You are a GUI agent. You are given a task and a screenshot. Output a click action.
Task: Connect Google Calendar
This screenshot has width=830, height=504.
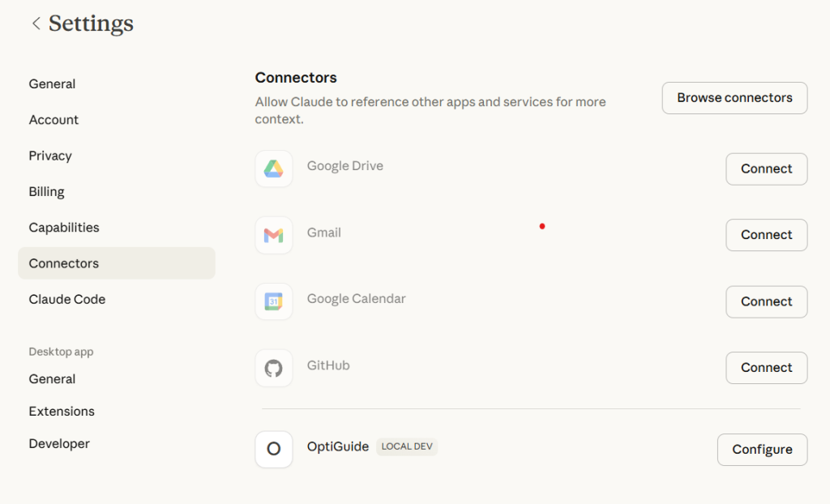[766, 301]
